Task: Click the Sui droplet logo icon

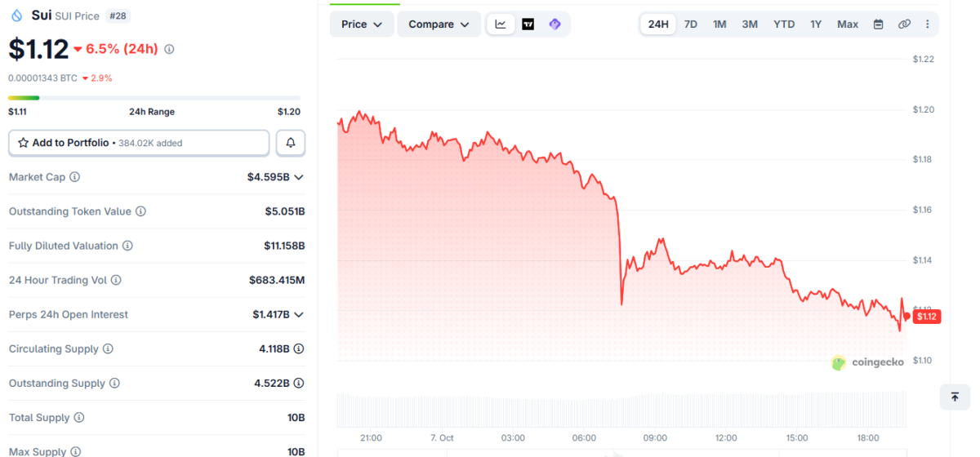Action: click(x=16, y=16)
